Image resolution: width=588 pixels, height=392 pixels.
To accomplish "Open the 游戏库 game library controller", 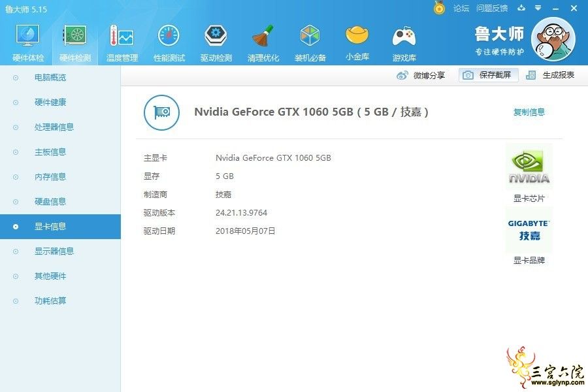I will [x=404, y=43].
